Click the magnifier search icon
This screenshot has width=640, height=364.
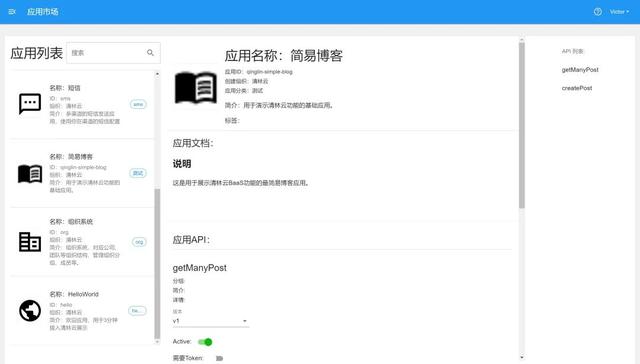[x=150, y=53]
